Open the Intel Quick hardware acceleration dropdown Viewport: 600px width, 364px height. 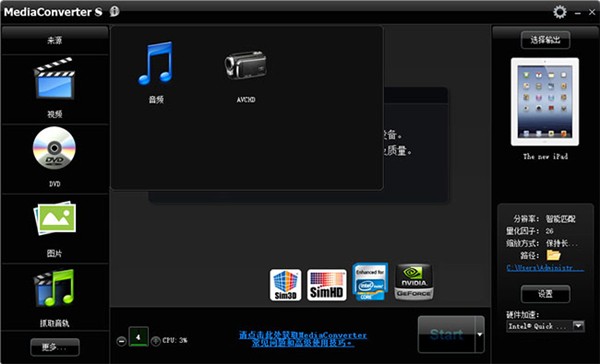545,326
